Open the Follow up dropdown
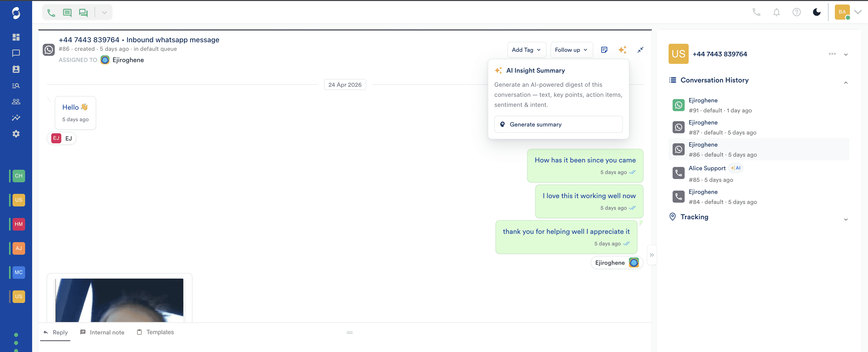The width and height of the screenshot is (868, 352). click(571, 50)
